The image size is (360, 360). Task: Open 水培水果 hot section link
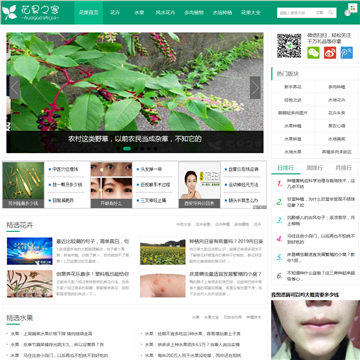pyautogui.click(x=293, y=152)
